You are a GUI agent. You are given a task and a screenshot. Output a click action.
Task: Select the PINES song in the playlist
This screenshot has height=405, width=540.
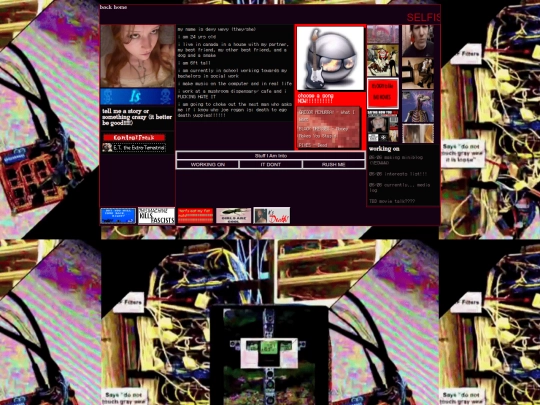[313, 145]
